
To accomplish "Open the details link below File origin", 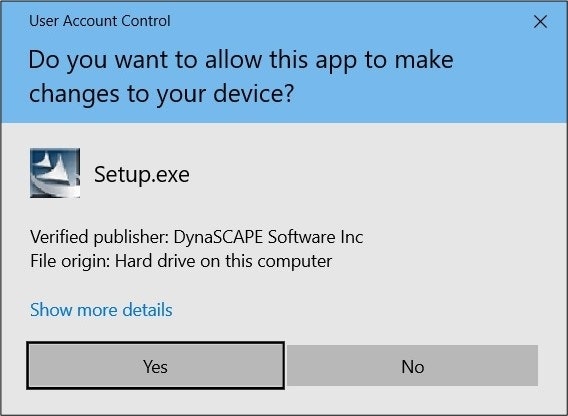I will [x=101, y=309].
